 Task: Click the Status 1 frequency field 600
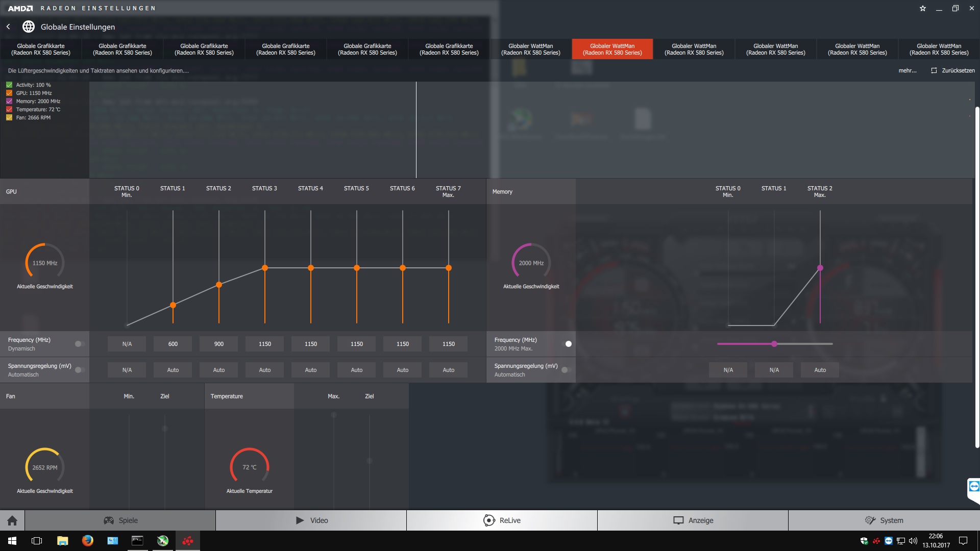pos(173,344)
